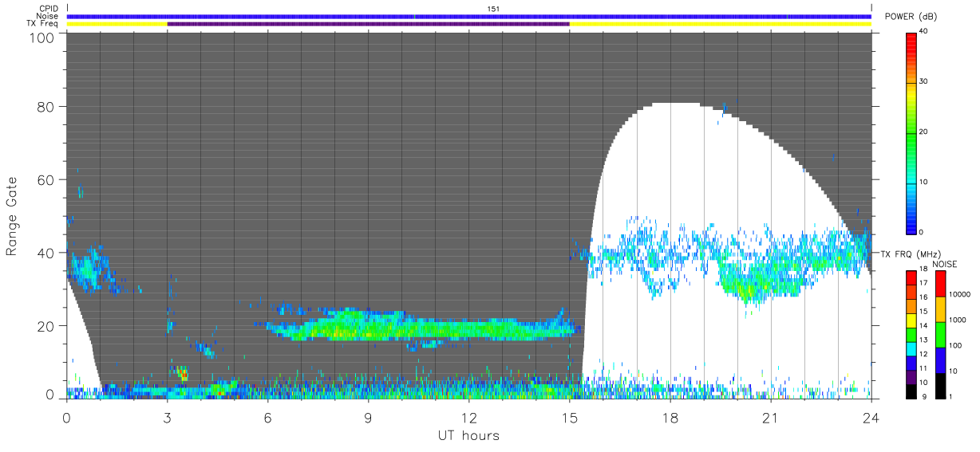The height and width of the screenshot is (452, 980).
Task: Click the 6 tick on UT hours axis
Action: 268,417
